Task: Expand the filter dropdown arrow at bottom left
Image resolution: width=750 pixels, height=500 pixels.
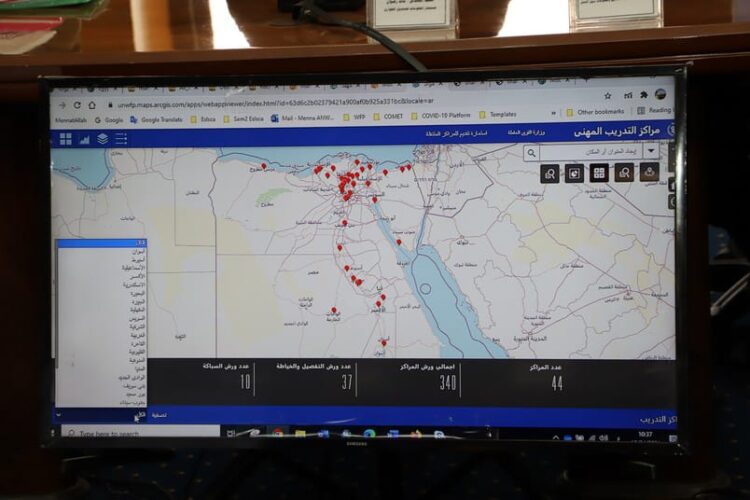Action: point(58,414)
